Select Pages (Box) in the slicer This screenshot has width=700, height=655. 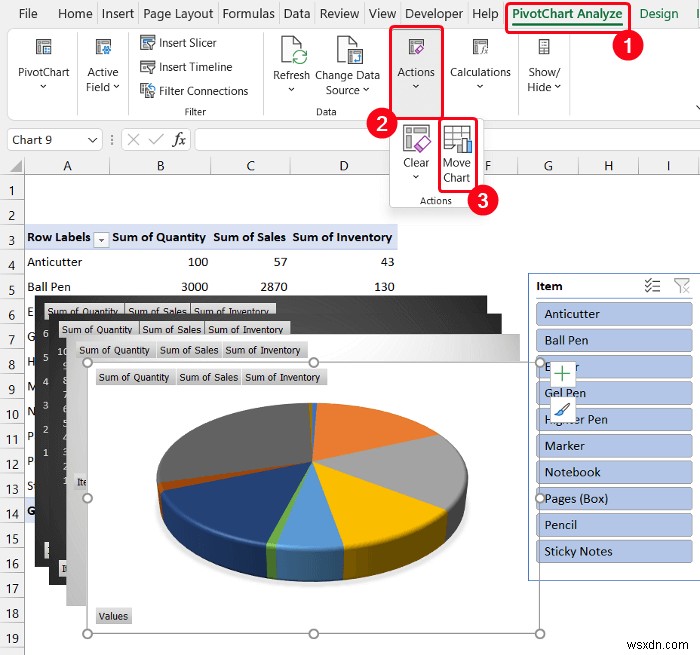614,498
